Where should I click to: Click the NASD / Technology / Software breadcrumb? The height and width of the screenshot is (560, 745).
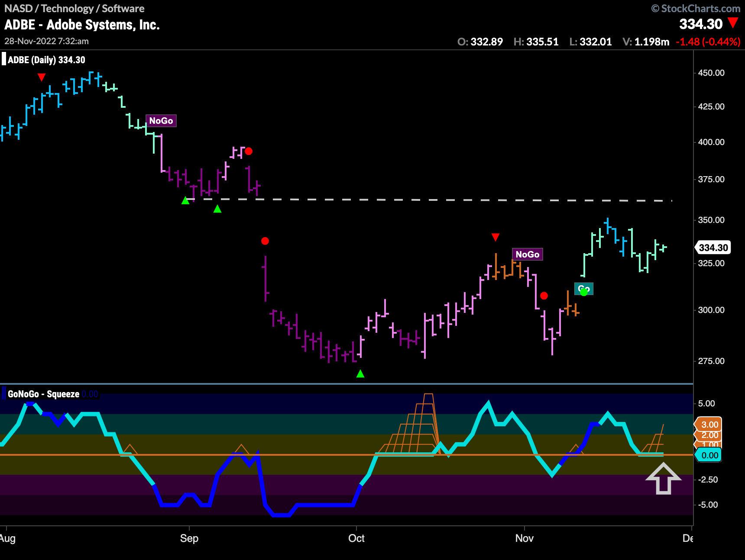click(74, 8)
